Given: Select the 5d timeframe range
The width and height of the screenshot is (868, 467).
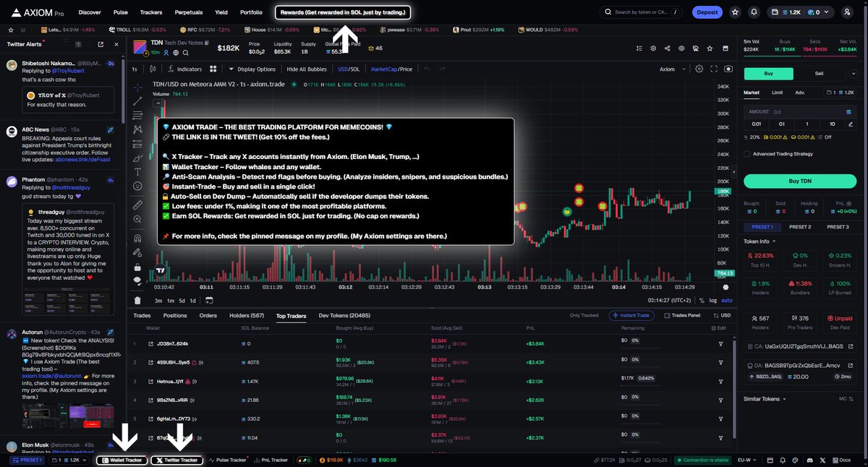Looking at the screenshot, I should click(182, 301).
